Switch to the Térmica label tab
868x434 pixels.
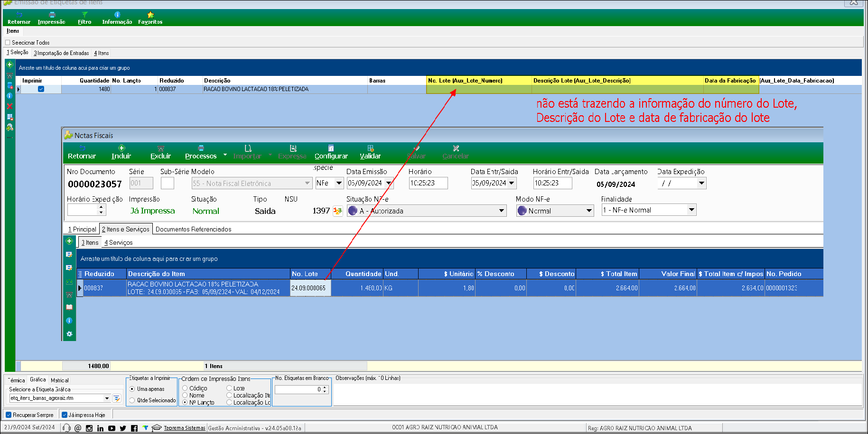[18, 380]
